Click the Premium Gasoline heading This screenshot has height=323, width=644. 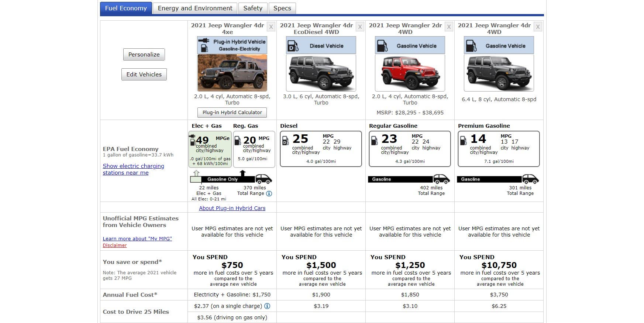[484, 126]
